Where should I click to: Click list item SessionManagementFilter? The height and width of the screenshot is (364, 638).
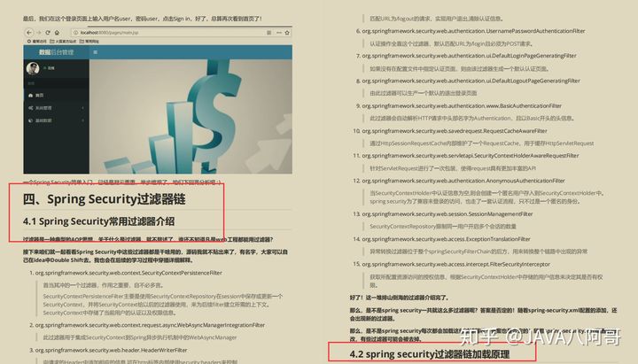pos(447,214)
